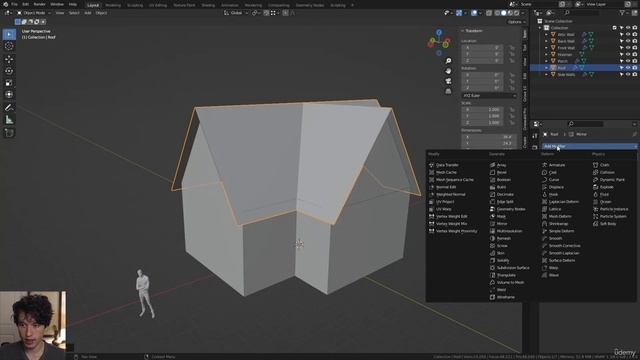Screen dimensions: 640x360
Task: Click the viewport zoom magnifier icon
Action: tap(448, 61)
